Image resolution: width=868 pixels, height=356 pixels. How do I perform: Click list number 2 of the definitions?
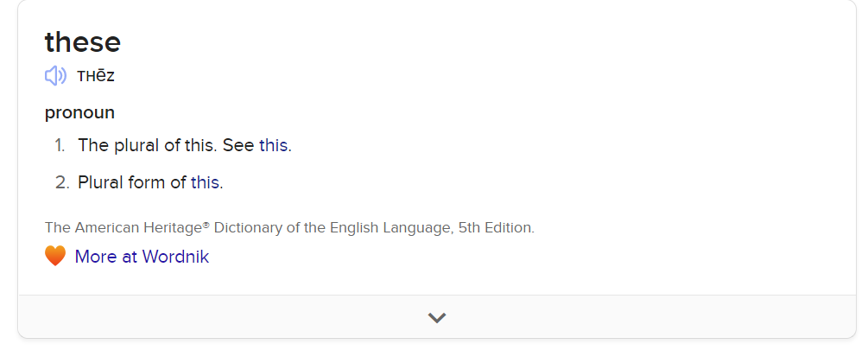click(60, 182)
